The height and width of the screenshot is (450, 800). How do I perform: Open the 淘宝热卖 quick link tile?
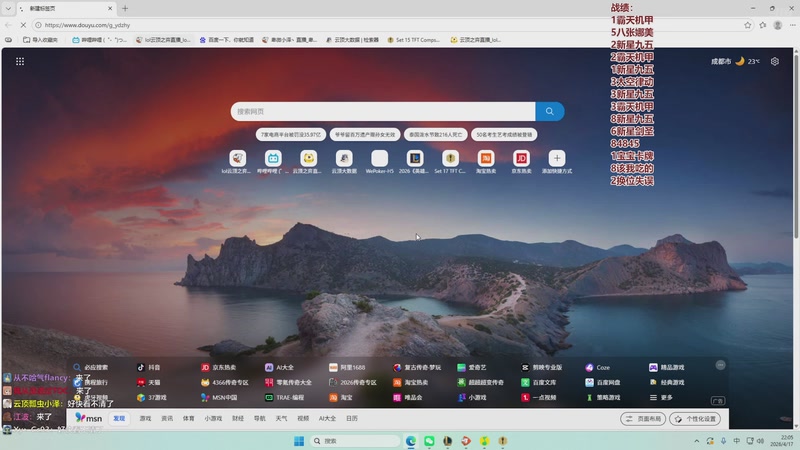pyautogui.click(x=486, y=159)
